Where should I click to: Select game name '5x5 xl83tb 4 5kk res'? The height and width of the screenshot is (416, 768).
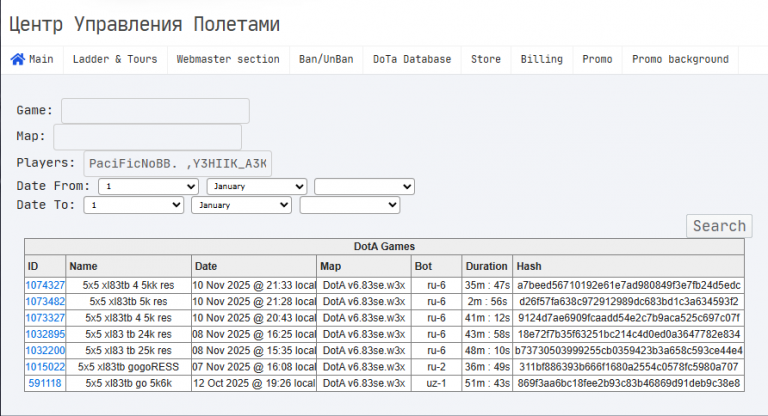(128, 285)
